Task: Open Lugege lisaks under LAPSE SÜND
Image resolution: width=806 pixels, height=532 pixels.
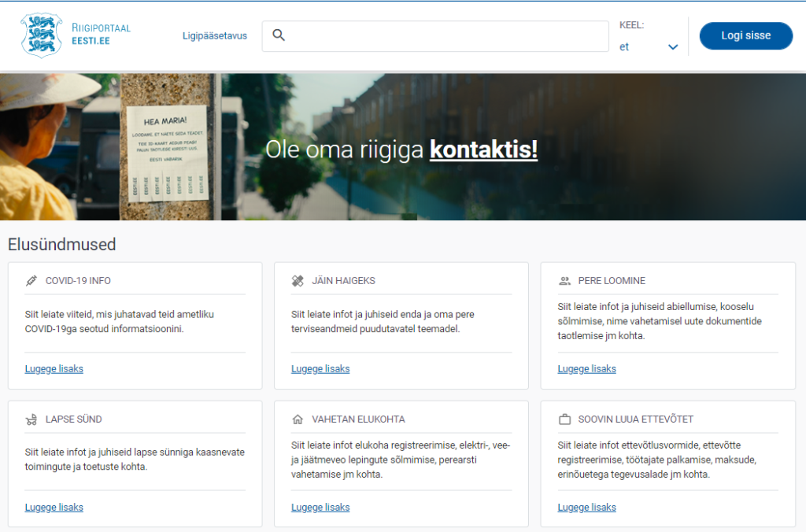Action: (54, 508)
